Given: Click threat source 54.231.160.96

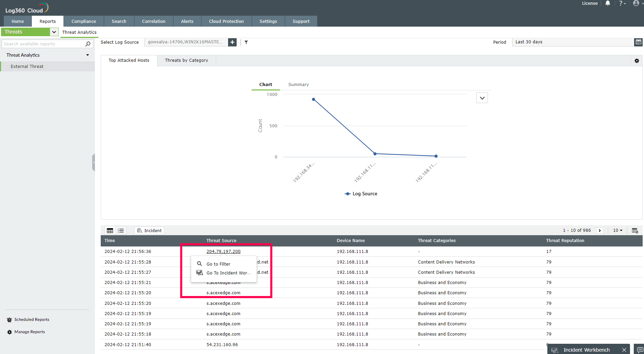Looking at the screenshot, I should [222, 345].
